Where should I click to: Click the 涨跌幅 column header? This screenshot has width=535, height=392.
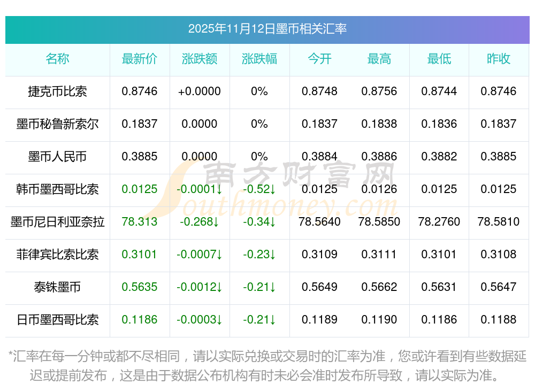point(259,59)
